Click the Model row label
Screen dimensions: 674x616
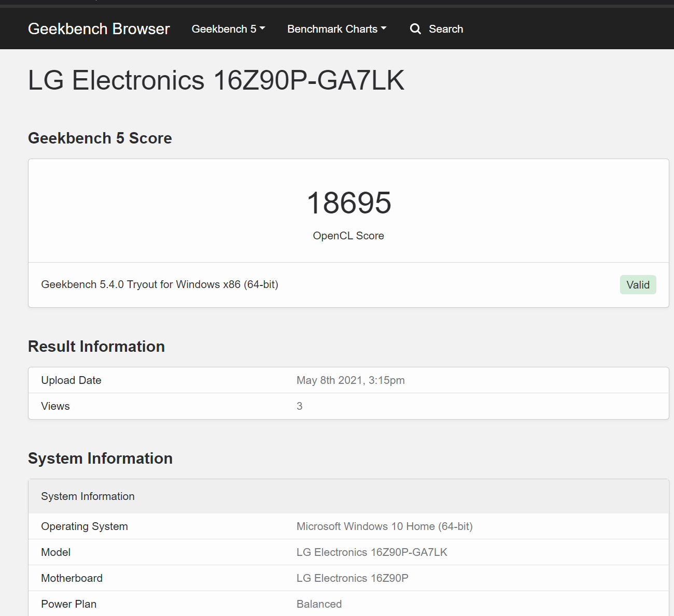(56, 552)
